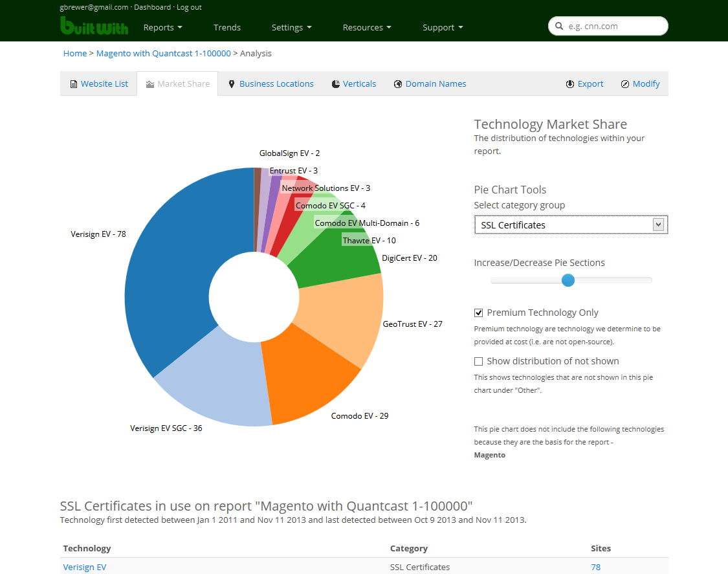The width and height of the screenshot is (728, 574).
Task: Uncheck Premium Technology Only checkbox
Action: point(479,313)
